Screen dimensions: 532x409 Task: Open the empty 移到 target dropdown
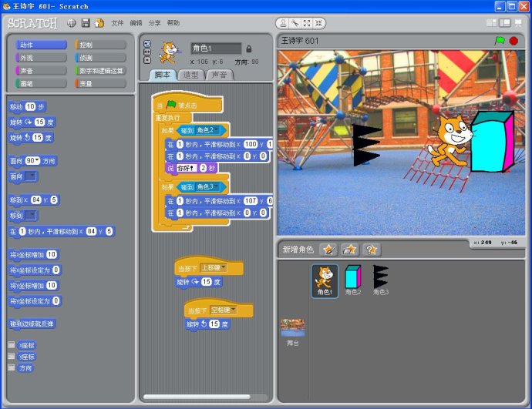click(31, 215)
